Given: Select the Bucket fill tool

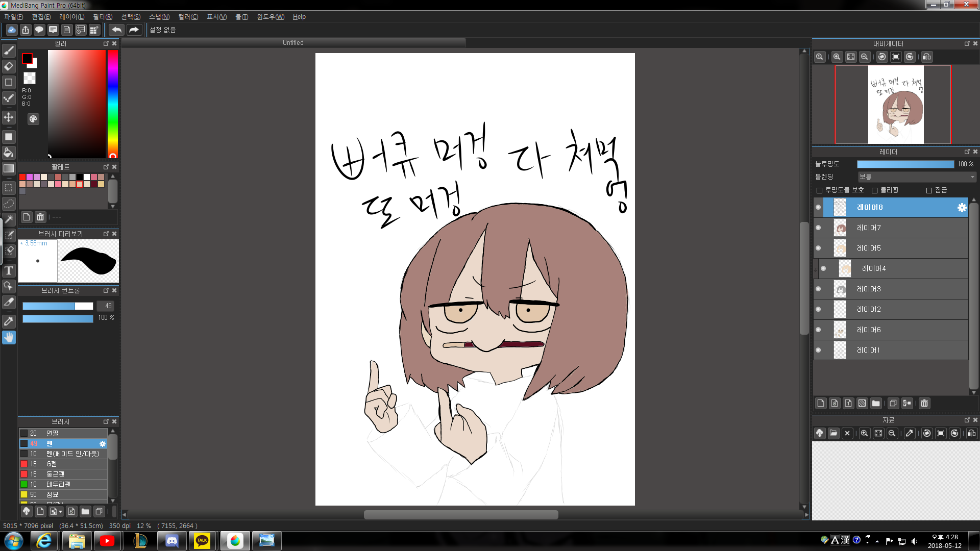Looking at the screenshot, I should click(9, 153).
